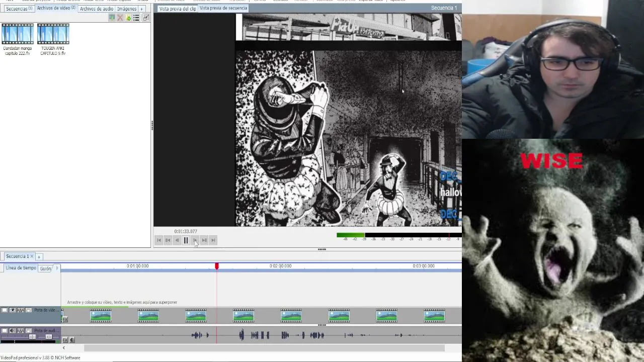
Task: Click the 0:03:00.000 mark on timeline ruler
Action: click(423, 266)
